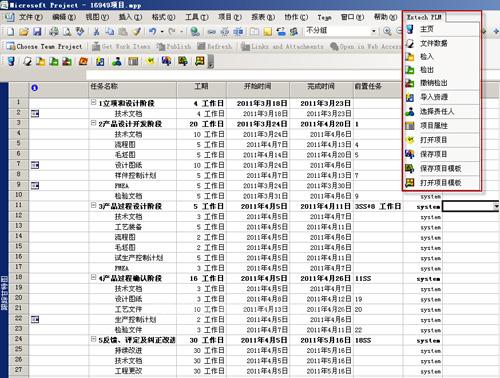Screen dimensions: 500x378
Task: Choose 导入资源 from Extech PLM menu
Action: 442,97
